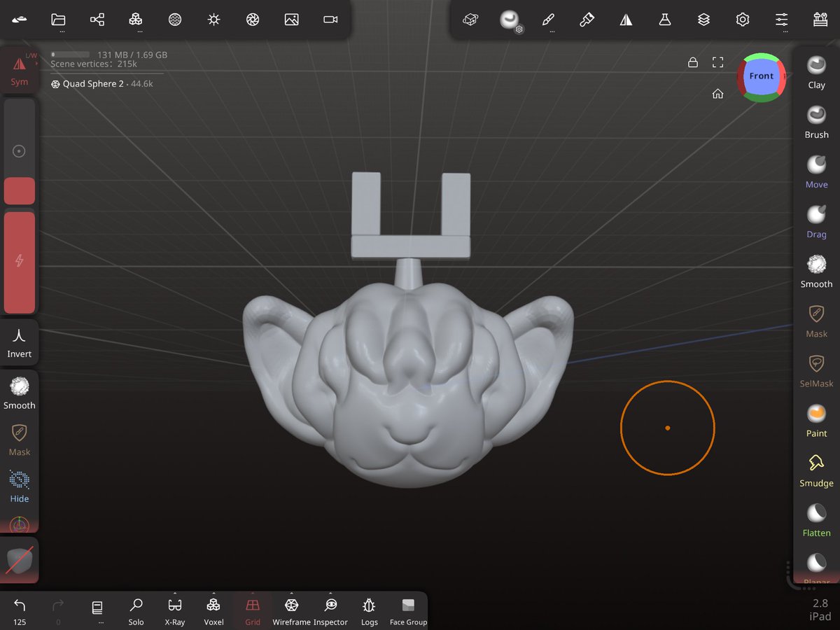Image resolution: width=840 pixels, height=630 pixels.
Task: Toggle the Inspector view
Action: (x=330, y=611)
